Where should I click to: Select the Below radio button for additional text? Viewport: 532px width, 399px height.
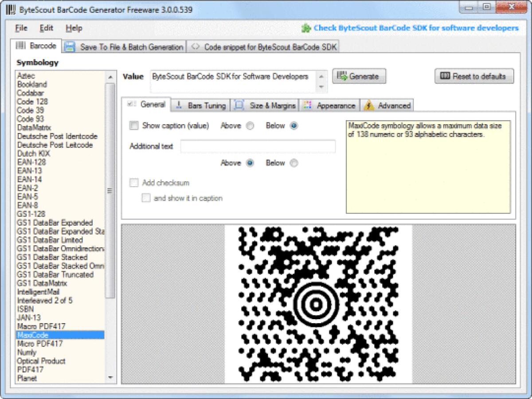tap(293, 163)
